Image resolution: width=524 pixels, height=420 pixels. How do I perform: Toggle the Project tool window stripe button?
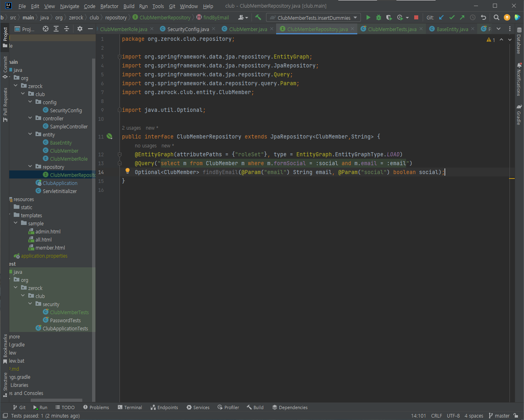coord(5,37)
